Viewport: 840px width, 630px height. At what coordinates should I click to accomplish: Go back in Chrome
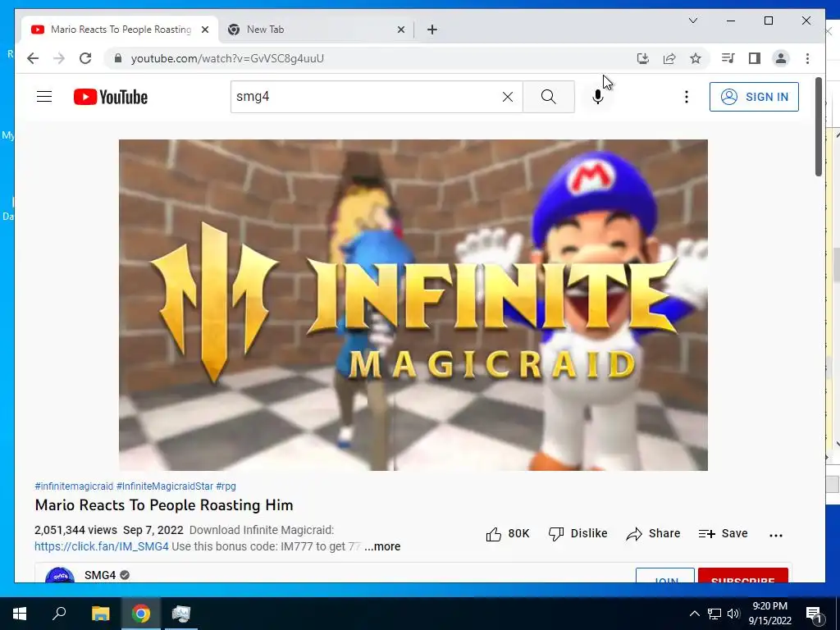pos(33,58)
